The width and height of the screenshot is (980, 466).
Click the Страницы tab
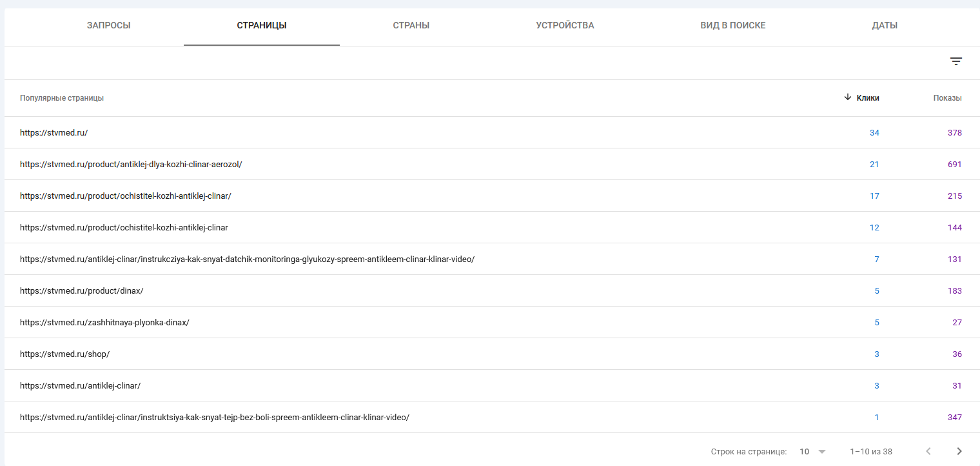pyautogui.click(x=261, y=26)
